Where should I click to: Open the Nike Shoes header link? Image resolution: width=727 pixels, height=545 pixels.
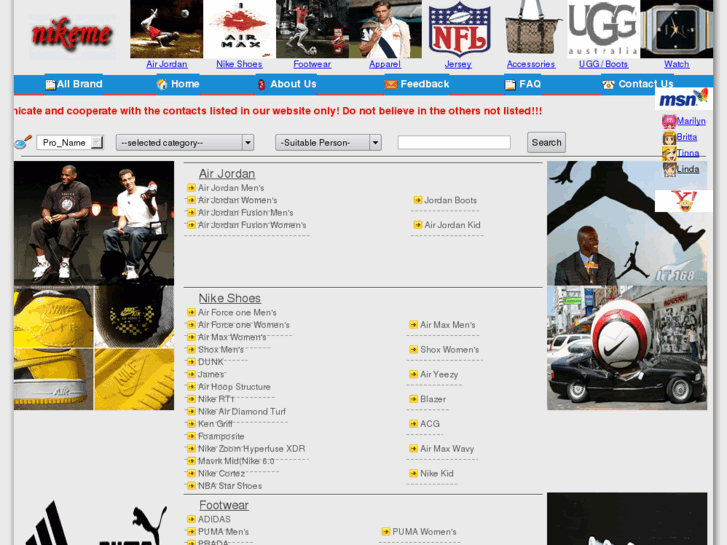[239, 64]
